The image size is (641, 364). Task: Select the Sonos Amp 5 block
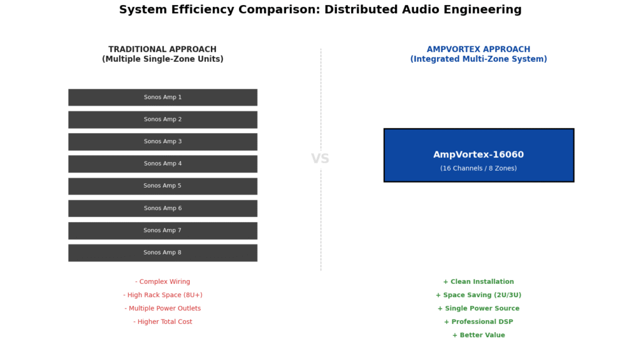[x=162, y=186]
